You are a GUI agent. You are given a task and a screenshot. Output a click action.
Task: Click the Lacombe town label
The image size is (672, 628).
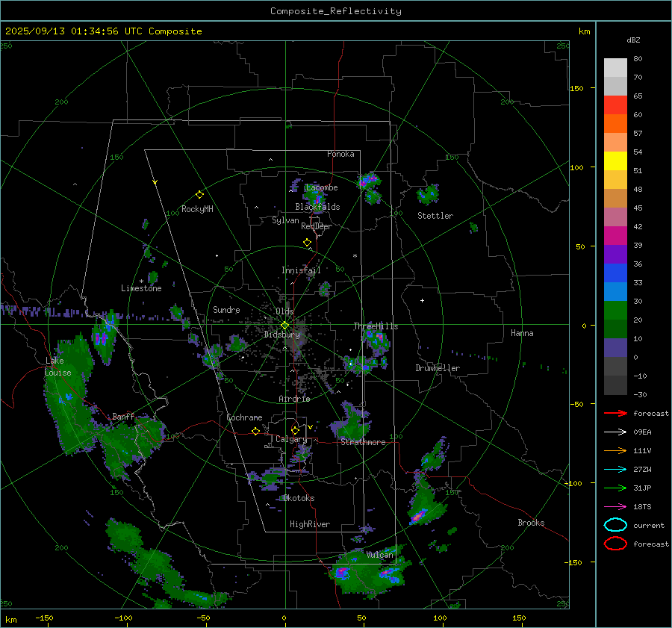click(322, 187)
